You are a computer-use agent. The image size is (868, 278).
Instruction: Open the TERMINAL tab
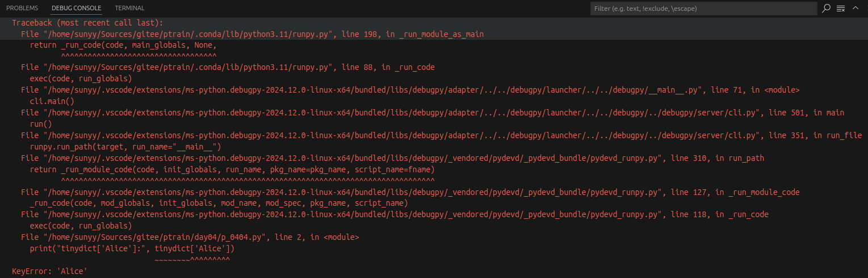(x=129, y=8)
